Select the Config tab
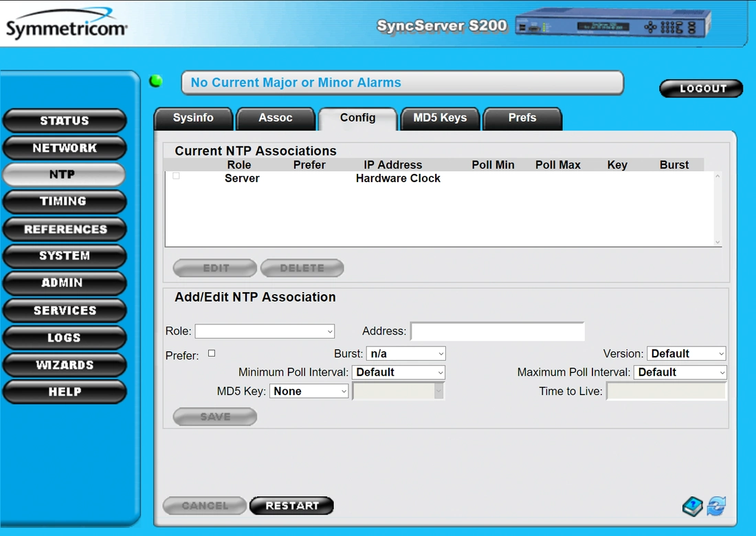 [358, 118]
